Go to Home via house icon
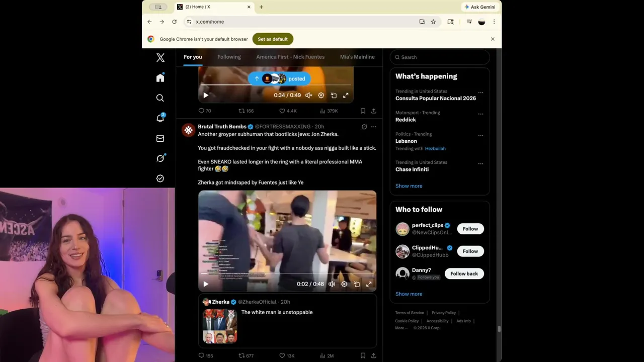This screenshot has height=362, width=644. [160, 78]
